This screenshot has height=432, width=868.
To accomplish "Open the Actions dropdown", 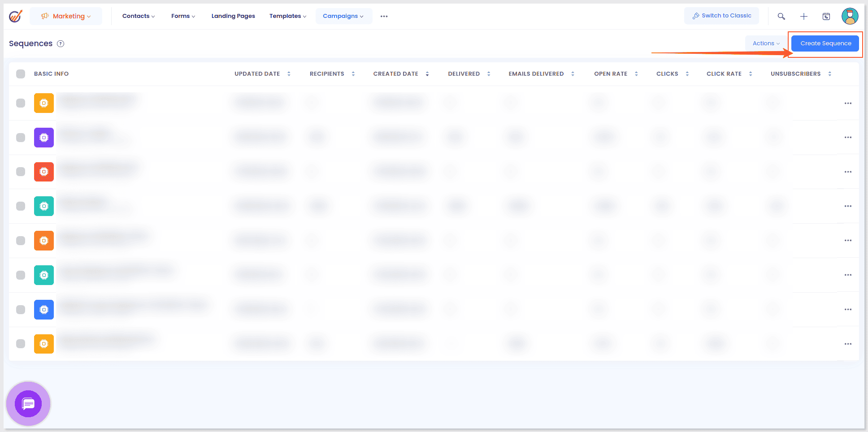I will point(766,43).
